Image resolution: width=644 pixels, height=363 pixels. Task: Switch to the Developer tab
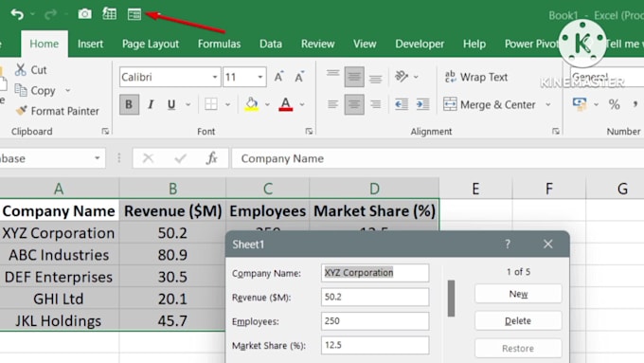coord(420,44)
